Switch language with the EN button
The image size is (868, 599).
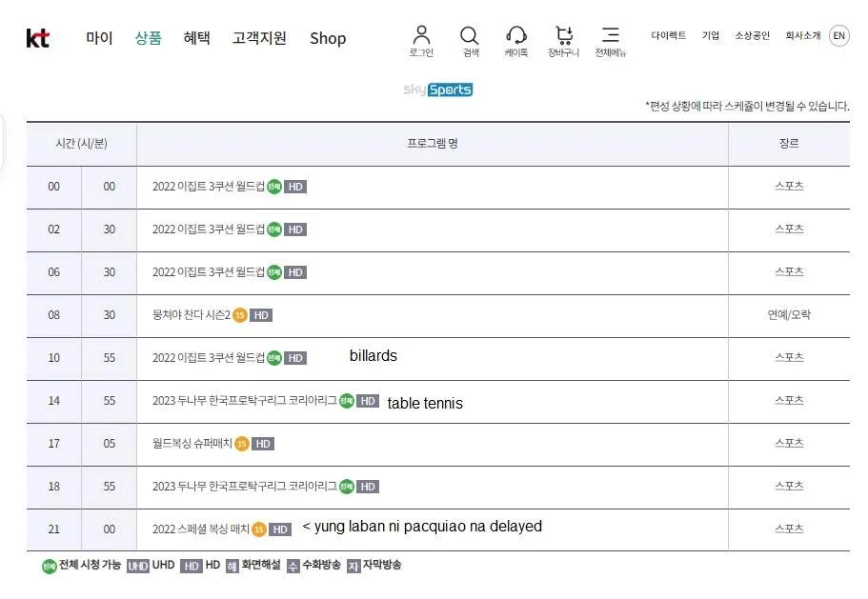tap(839, 36)
